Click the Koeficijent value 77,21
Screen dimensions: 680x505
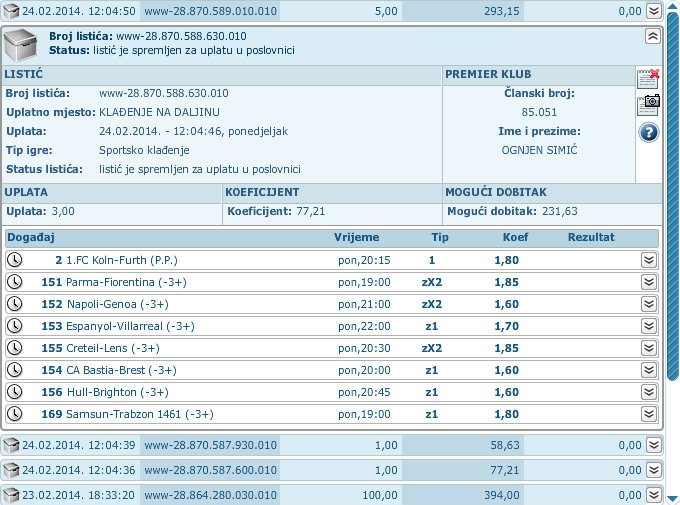pyautogui.click(x=311, y=211)
